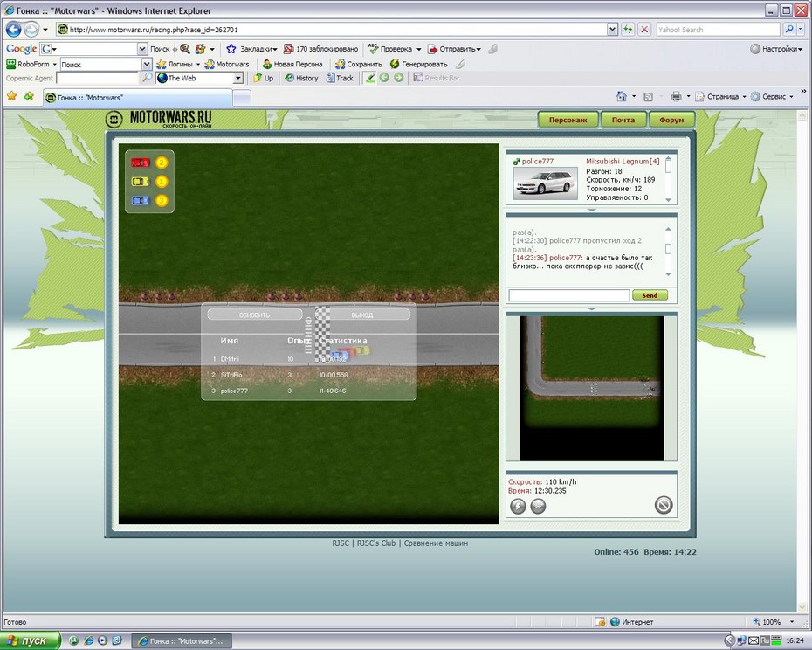Click the Add to Favorites icon
Screen dimensions: 812x650
(29, 96)
